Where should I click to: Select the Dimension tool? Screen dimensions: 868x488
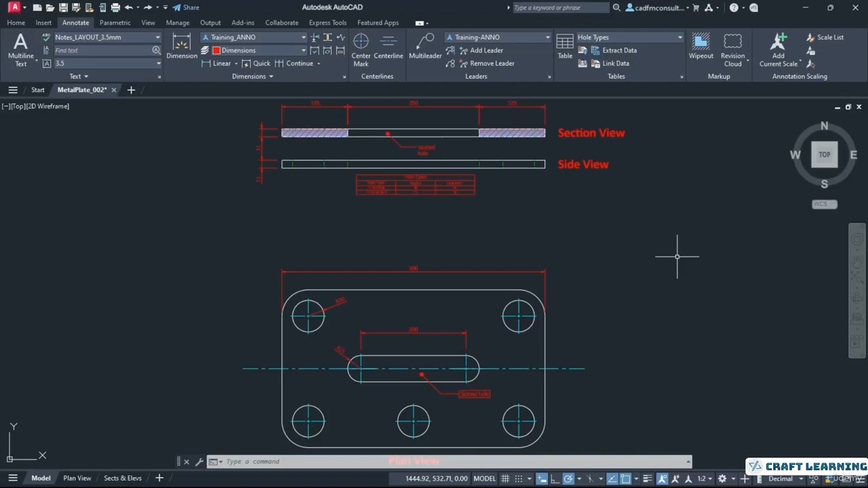coord(182,47)
